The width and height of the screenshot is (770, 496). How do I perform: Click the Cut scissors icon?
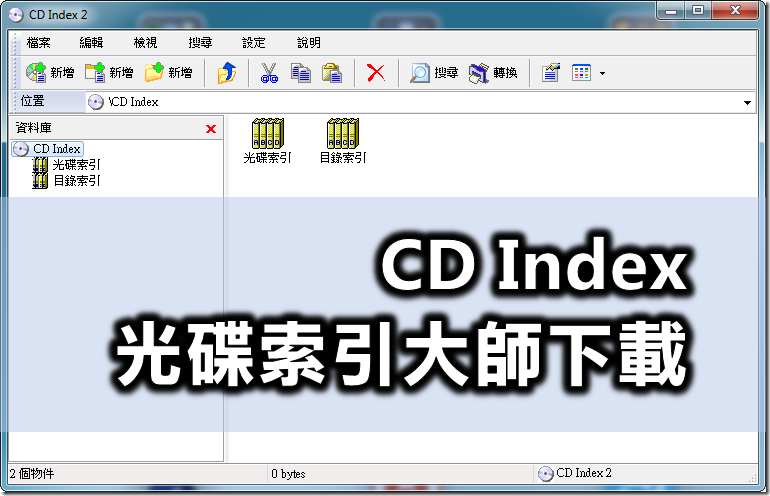pos(269,73)
